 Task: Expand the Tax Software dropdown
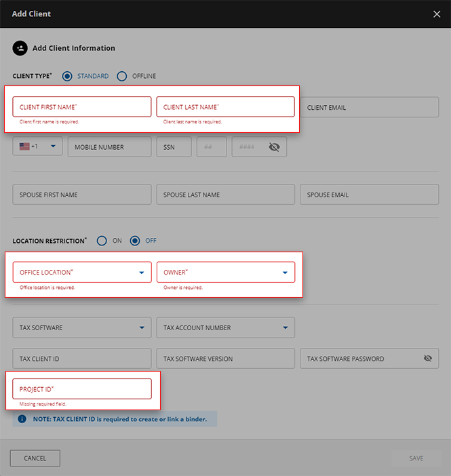click(x=141, y=328)
